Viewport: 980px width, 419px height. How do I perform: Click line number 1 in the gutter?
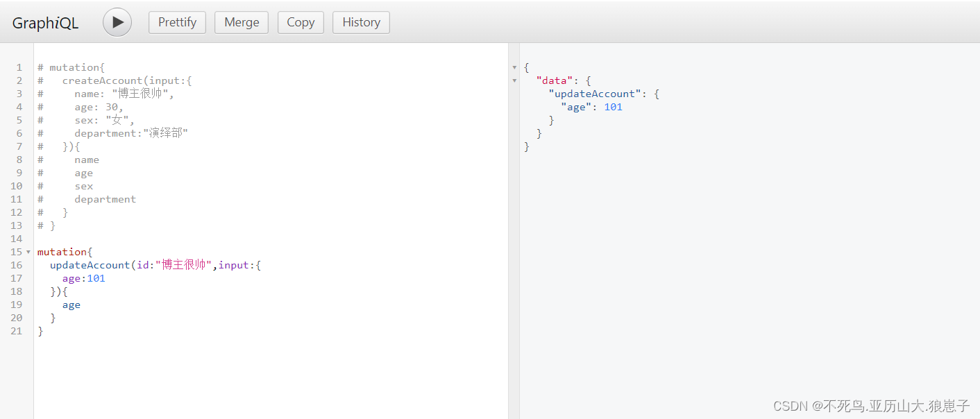pyautogui.click(x=19, y=67)
